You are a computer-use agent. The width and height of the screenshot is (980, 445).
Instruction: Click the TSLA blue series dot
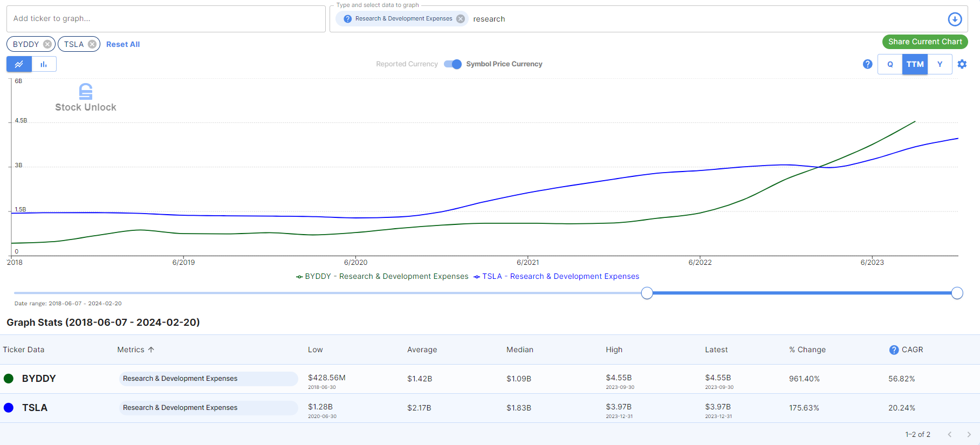click(x=9, y=408)
